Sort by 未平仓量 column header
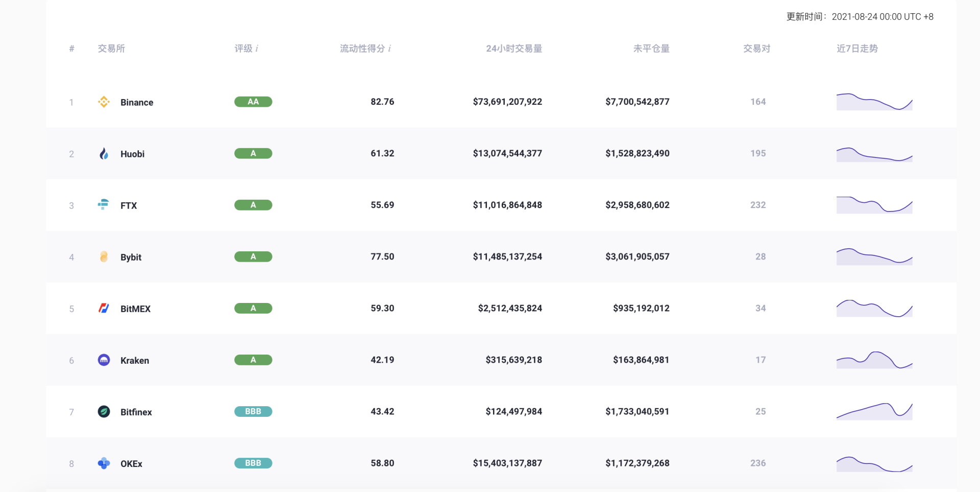The height and width of the screenshot is (492, 980). (x=651, y=49)
